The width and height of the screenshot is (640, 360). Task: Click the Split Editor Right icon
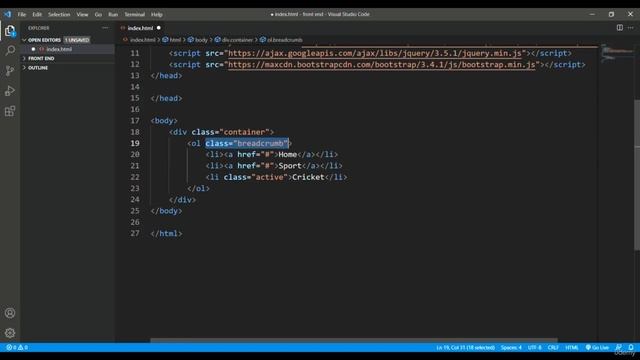click(x=620, y=28)
